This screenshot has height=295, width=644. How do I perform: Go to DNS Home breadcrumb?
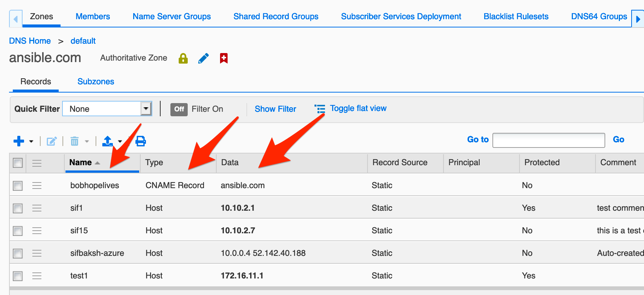coord(30,41)
